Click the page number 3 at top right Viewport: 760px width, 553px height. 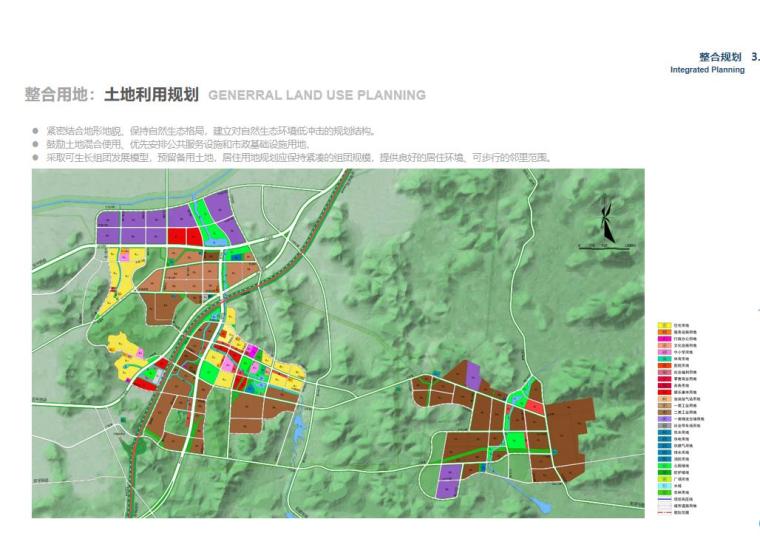tap(753, 57)
